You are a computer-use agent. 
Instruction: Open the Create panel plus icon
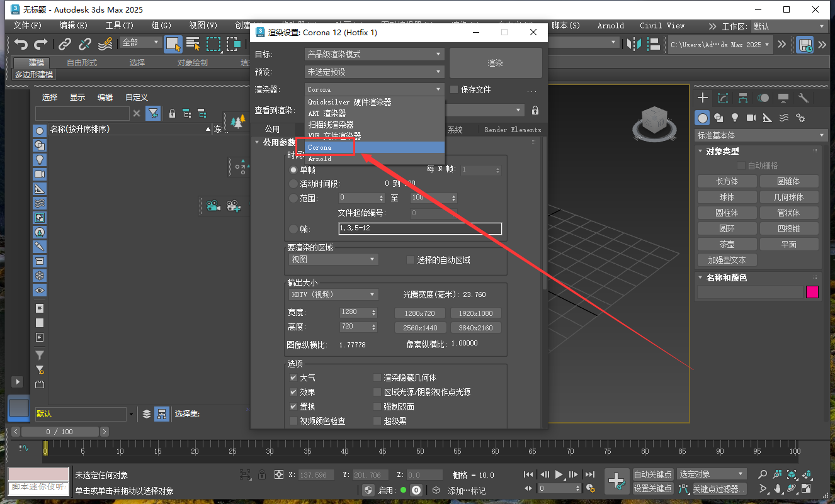(703, 98)
